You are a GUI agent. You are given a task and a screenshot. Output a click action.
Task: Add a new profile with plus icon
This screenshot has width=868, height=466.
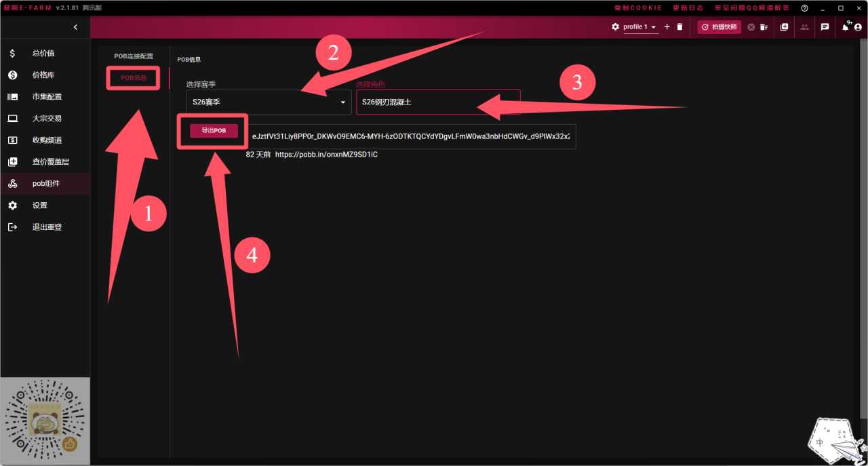click(667, 27)
